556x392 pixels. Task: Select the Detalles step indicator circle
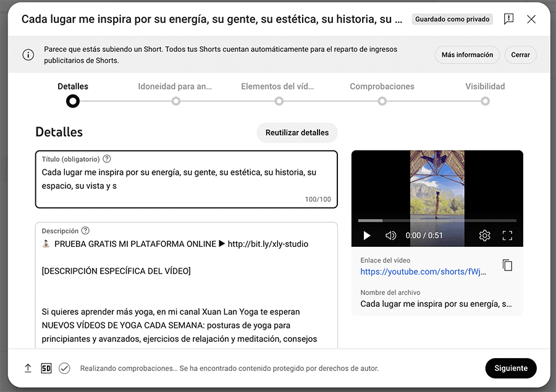72,101
